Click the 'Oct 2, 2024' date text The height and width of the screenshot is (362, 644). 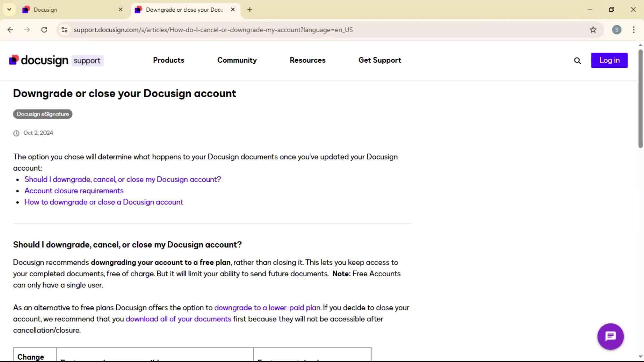[x=38, y=133]
